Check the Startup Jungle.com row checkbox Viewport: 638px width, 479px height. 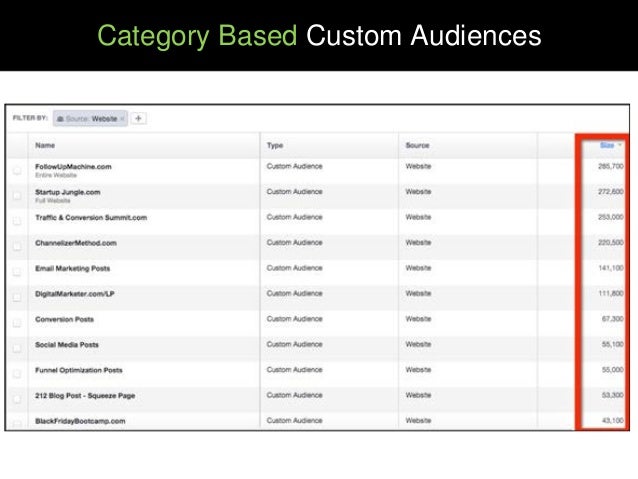pyautogui.click(x=17, y=196)
